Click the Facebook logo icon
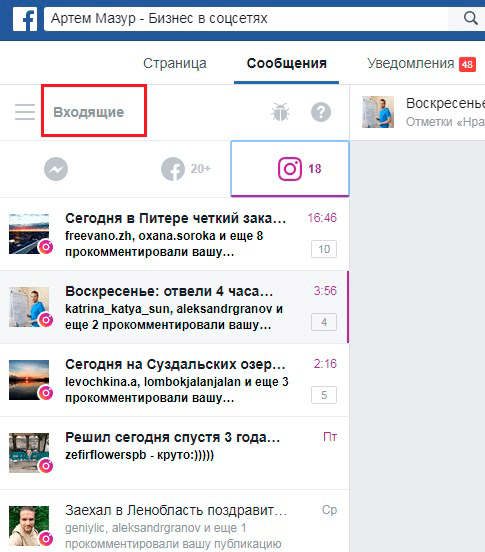The image size is (485, 552). [x=25, y=19]
